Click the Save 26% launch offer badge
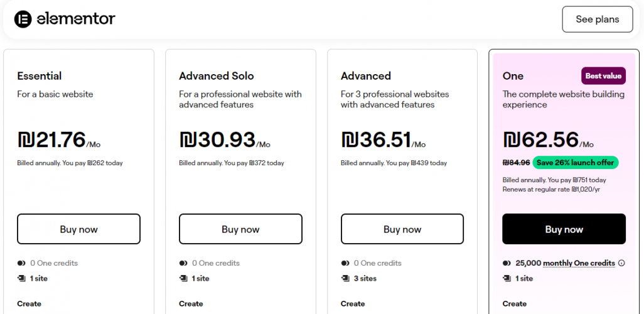The width and height of the screenshot is (644, 314). click(x=576, y=163)
